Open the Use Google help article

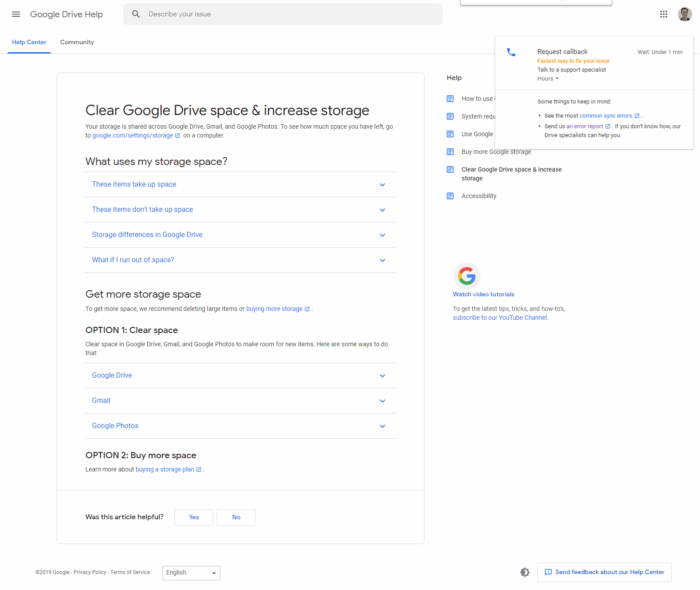(478, 134)
